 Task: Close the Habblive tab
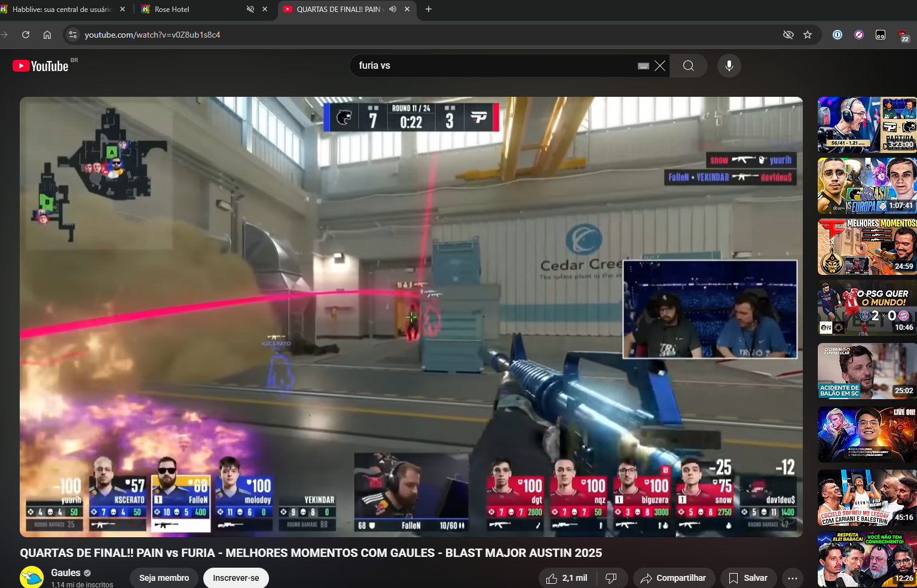pyautogui.click(x=123, y=9)
